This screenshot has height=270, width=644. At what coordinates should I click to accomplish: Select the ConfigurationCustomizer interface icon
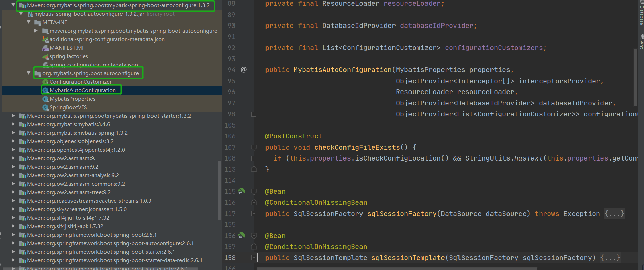pyautogui.click(x=45, y=82)
